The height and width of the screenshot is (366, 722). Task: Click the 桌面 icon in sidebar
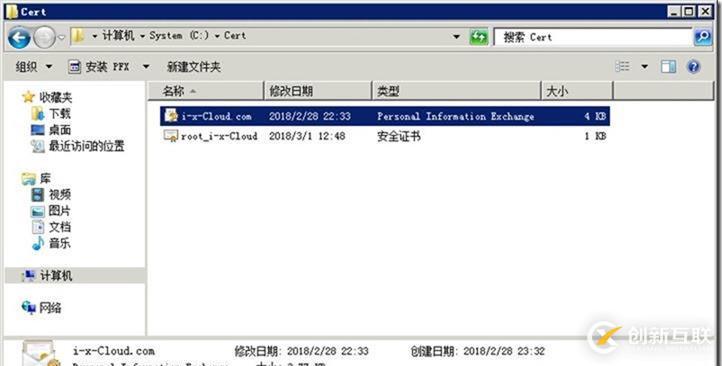coord(38,130)
